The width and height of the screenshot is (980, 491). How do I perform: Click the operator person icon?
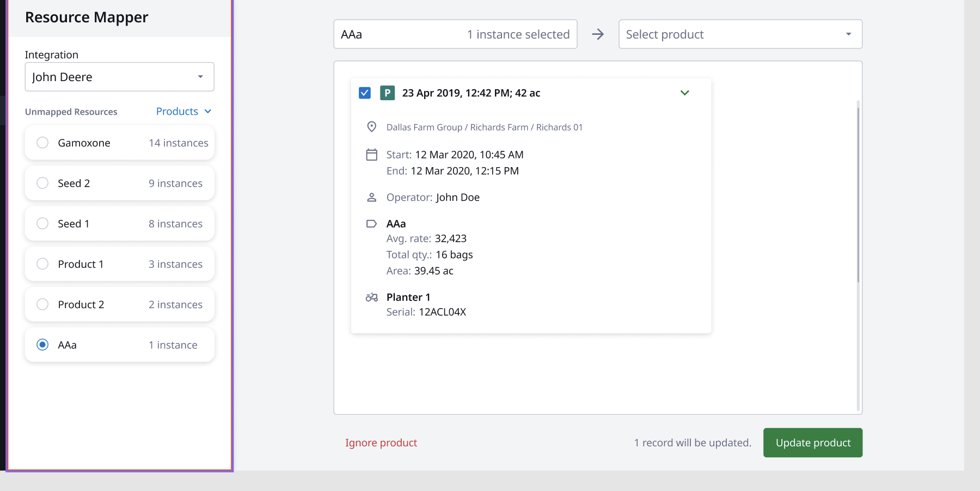pos(371,197)
